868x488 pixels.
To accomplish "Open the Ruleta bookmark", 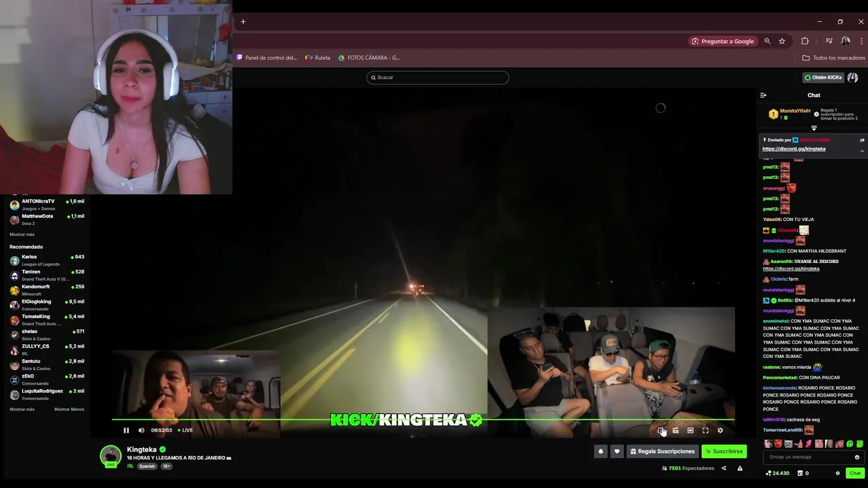I will tap(318, 58).
